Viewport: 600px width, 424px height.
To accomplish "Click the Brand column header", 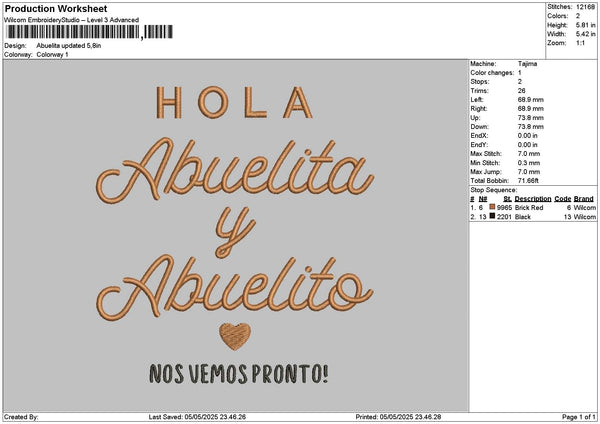I will [584, 198].
